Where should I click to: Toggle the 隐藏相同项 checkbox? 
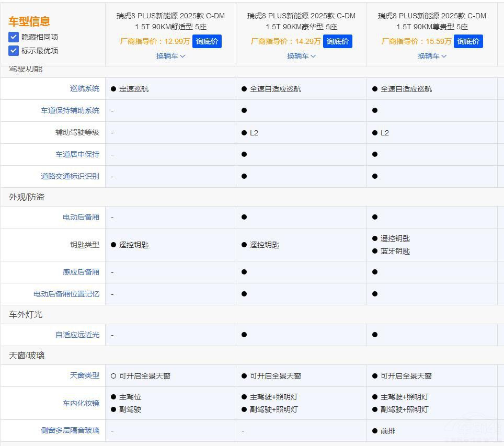click(x=14, y=37)
